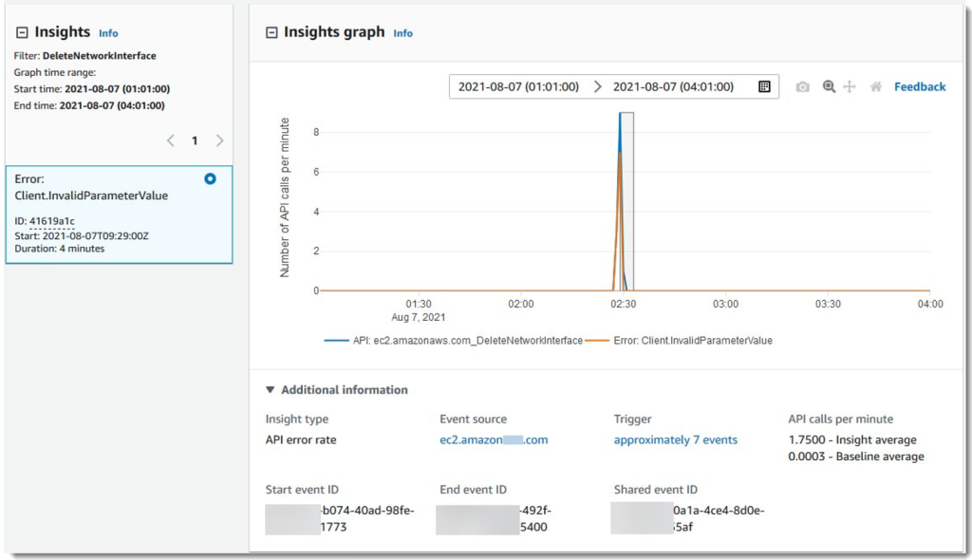Click Info beside the Insights graph heading
972x560 pixels.
click(403, 32)
